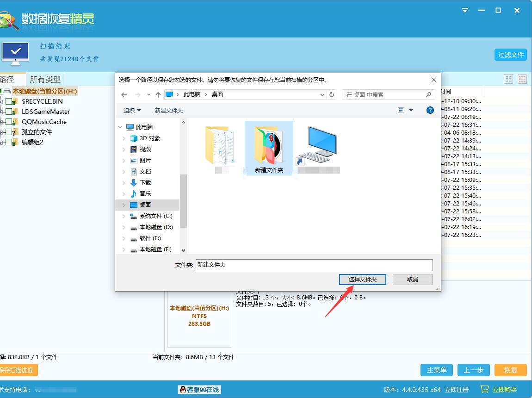Image resolution: width=532 pixels, height=398 pixels.
Task: Open 客服QQ在线 customer service
Action: click(199, 390)
